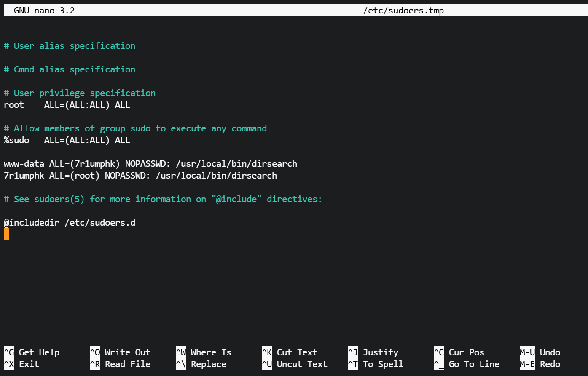
Task: Click the ^U Uncut Text shortcut
Action: click(x=295, y=364)
